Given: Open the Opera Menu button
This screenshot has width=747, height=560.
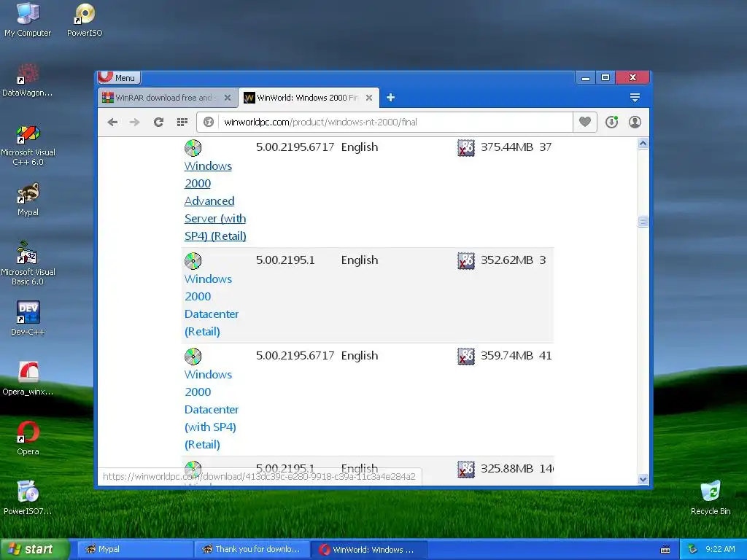Looking at the screenshot, I should click(119, 77).
